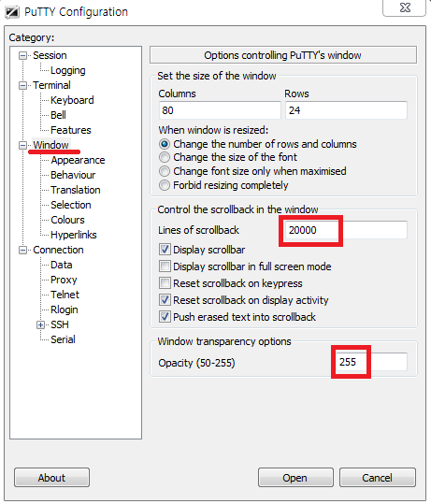This screenshot has height=504, width=431.
Task: Open Data settings category
Action: click(x=62, y=265)
